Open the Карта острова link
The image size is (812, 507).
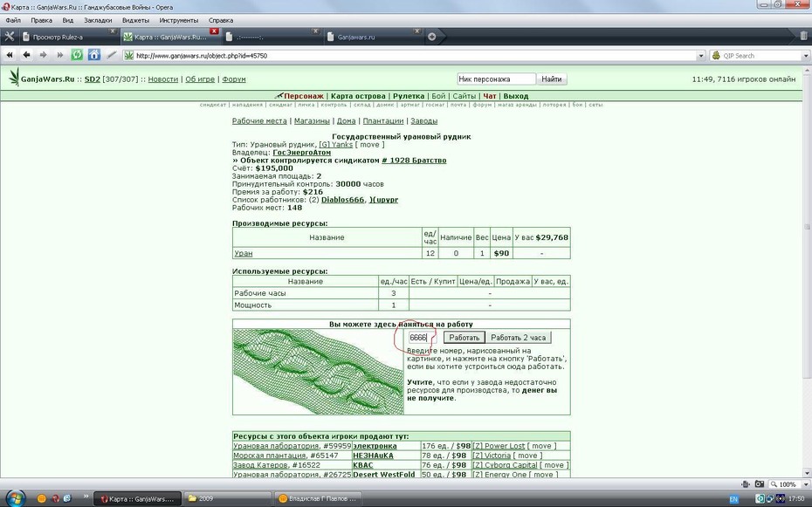coord(358,96)
